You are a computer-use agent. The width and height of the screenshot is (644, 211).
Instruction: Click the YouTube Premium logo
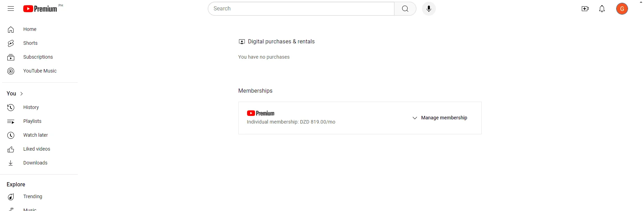point(40,9)
